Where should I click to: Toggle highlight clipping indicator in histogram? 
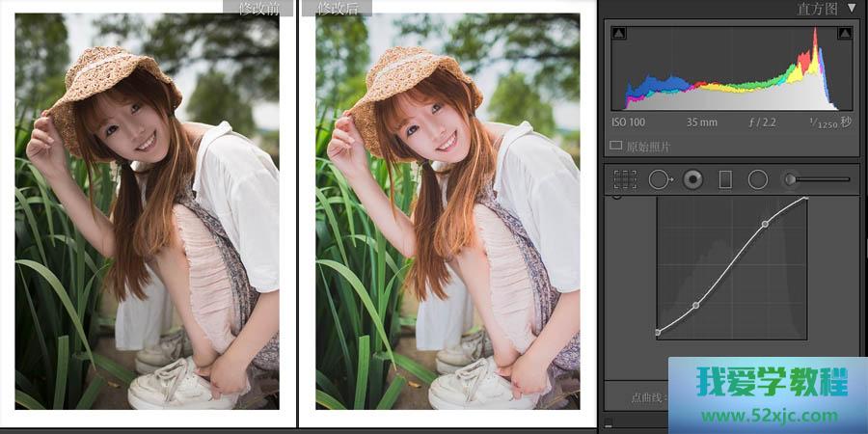pos(845,34)
